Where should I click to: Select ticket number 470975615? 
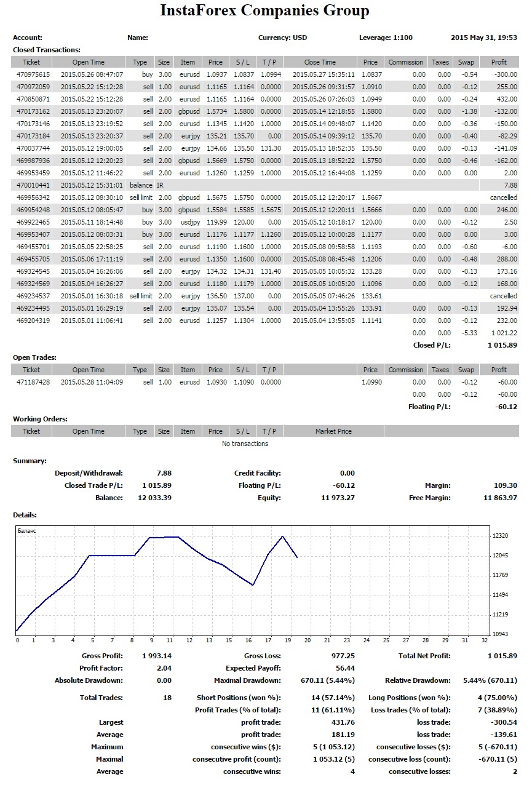click(x=33, y=74)
